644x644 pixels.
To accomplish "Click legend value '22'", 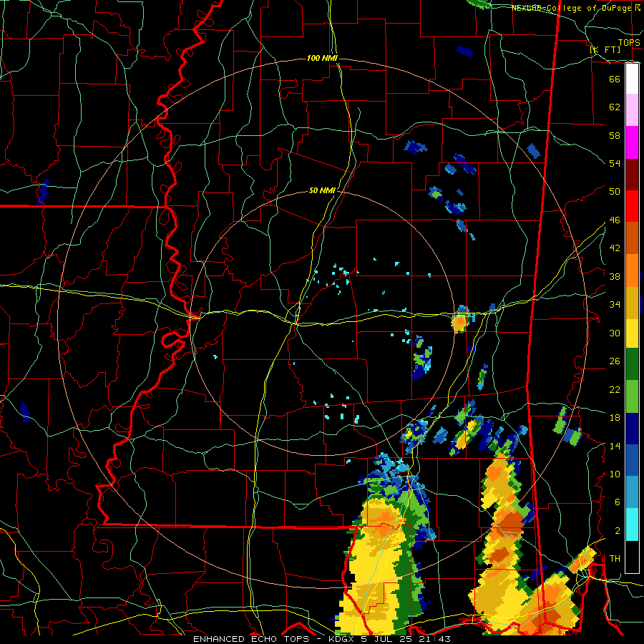I will [x=615, y=389].
